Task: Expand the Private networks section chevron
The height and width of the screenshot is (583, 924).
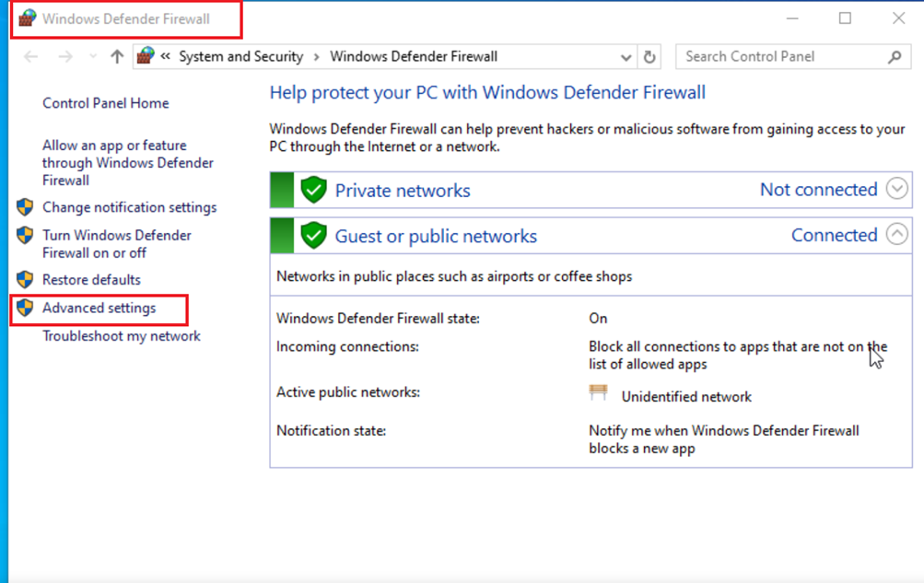Action: (x=896, y=189)
